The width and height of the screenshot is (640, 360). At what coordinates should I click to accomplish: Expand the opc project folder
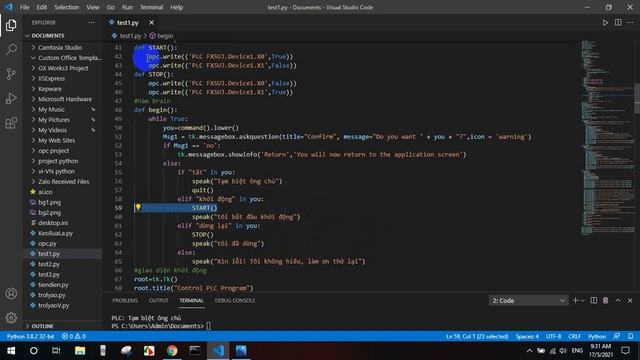pyautogui.click(x=53, y=151)
